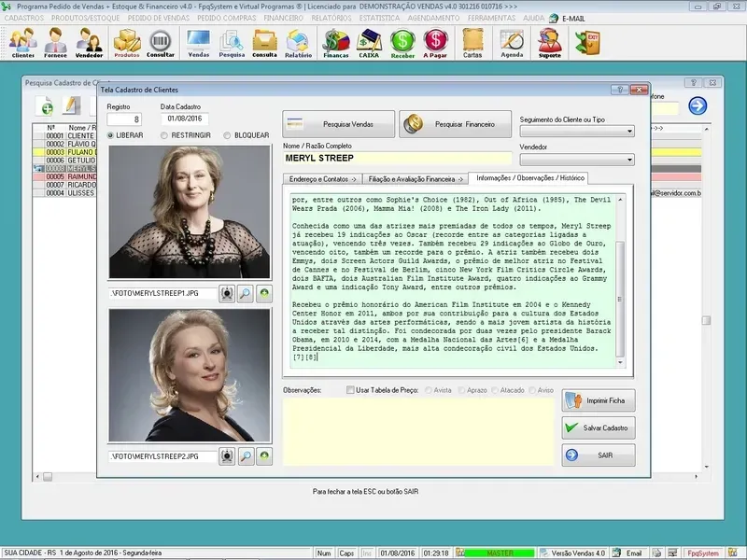Open the Agenda toolbar icon
Image resolution: width=747 pixels, height=560 pixels.
pos(512,43)
